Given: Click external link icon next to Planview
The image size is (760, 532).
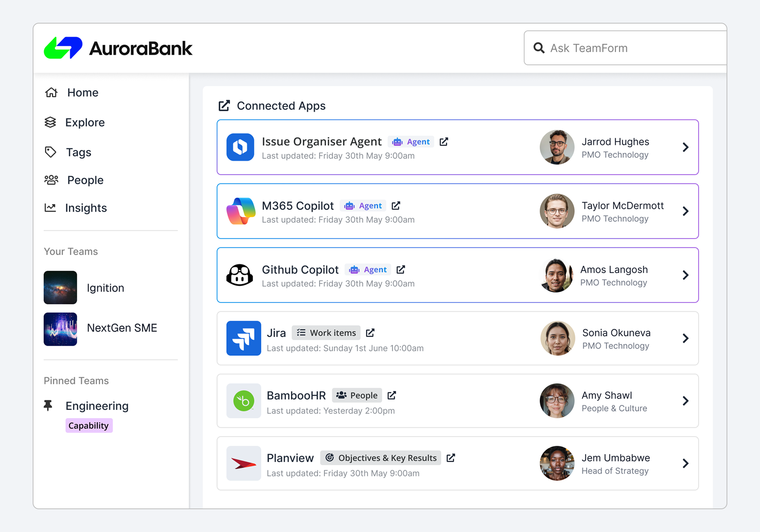Looking at the screenshot, I should point(451,458).
